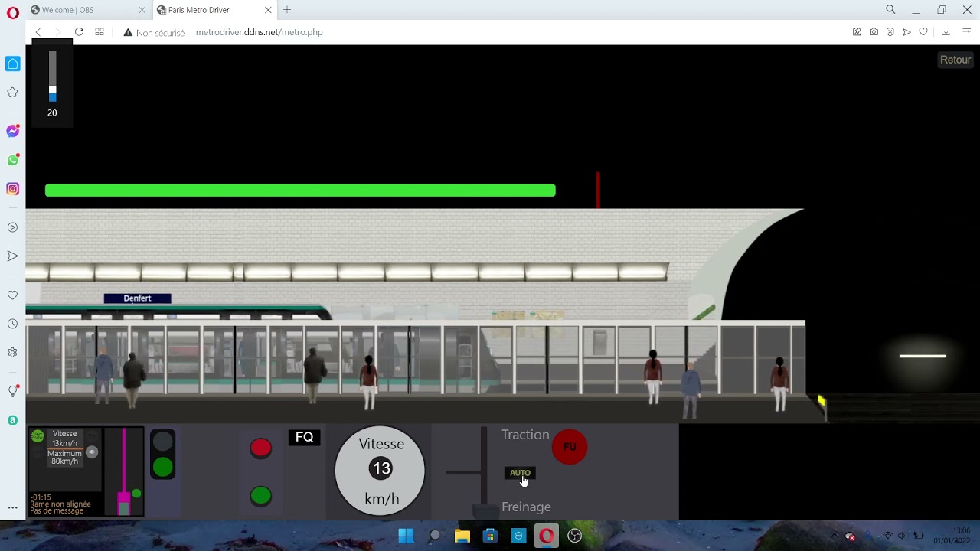Screen dimensions: 980x551
Task: Open the sidebar bookmarks star icon
Action: pos(13,93)
